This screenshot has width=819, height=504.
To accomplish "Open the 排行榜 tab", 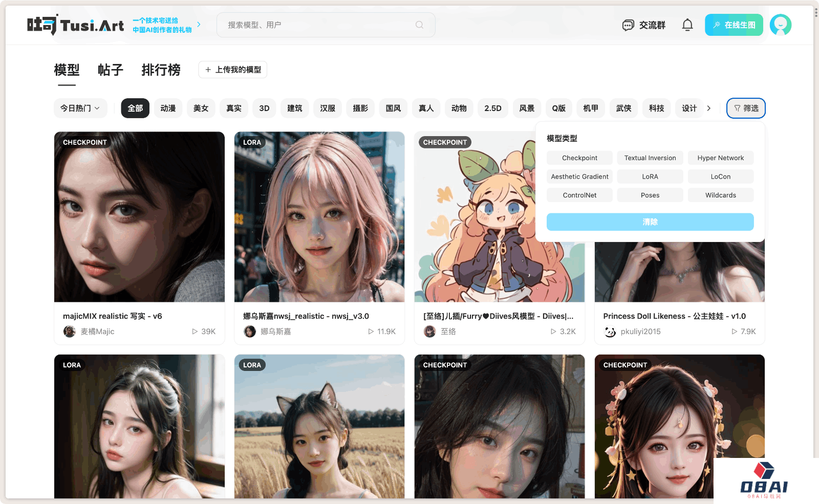I will click(x=161, y=70).
